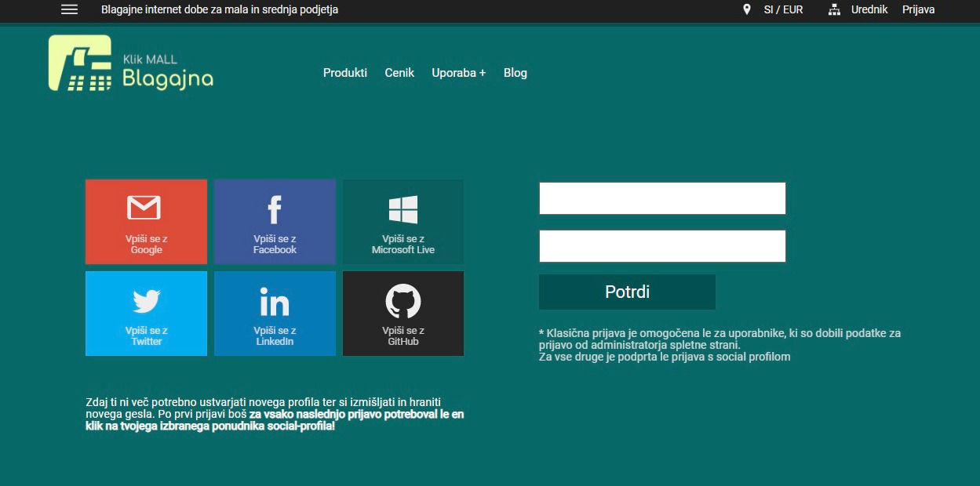Screen dimensions: 980x486
Task: Open the hamburger menu icon
Action: [x=69, y=10]
